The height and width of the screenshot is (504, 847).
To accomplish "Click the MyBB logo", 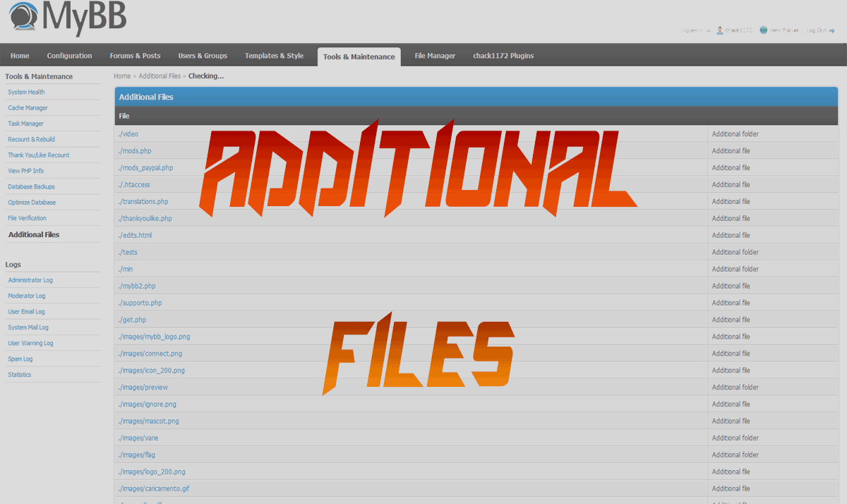I will [68, 19].
